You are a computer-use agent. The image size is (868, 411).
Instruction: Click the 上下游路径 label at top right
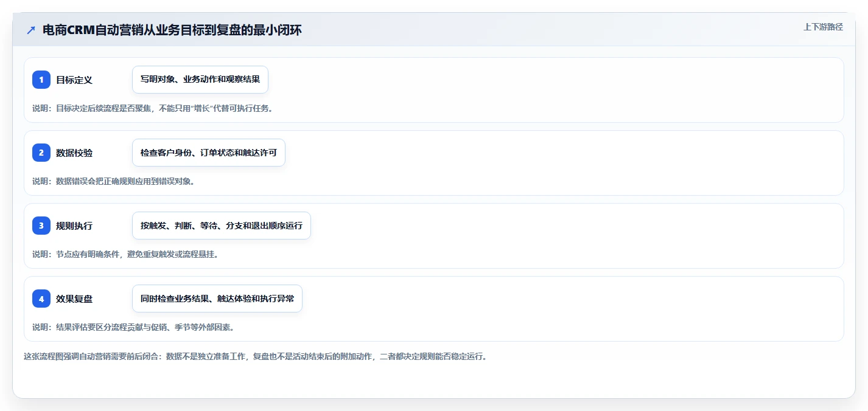pyautogui.click(x=823, y=27)
